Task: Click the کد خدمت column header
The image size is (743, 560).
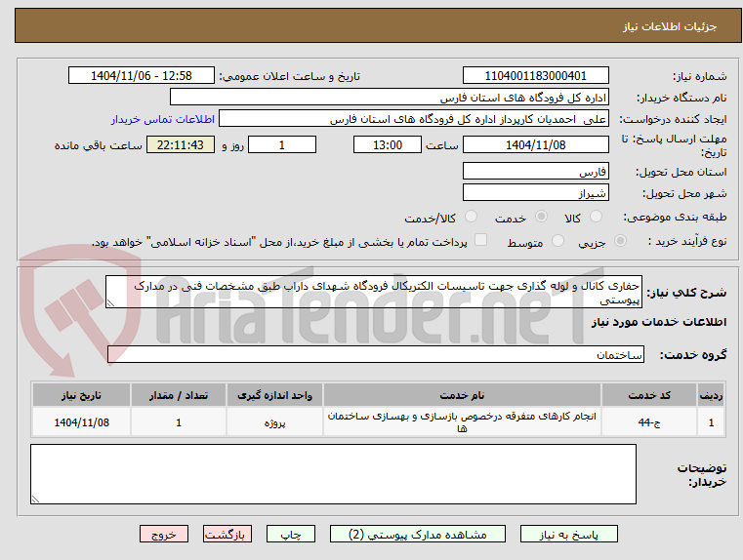Action: coord(649,395)
